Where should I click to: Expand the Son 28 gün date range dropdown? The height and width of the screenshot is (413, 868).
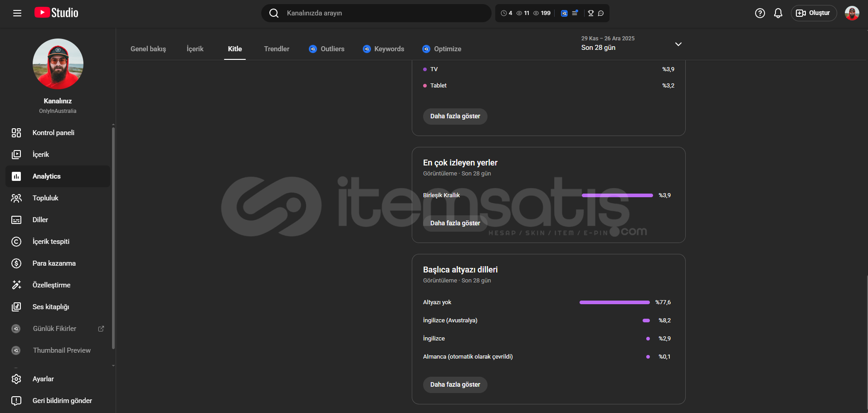[x=678, y=44]
